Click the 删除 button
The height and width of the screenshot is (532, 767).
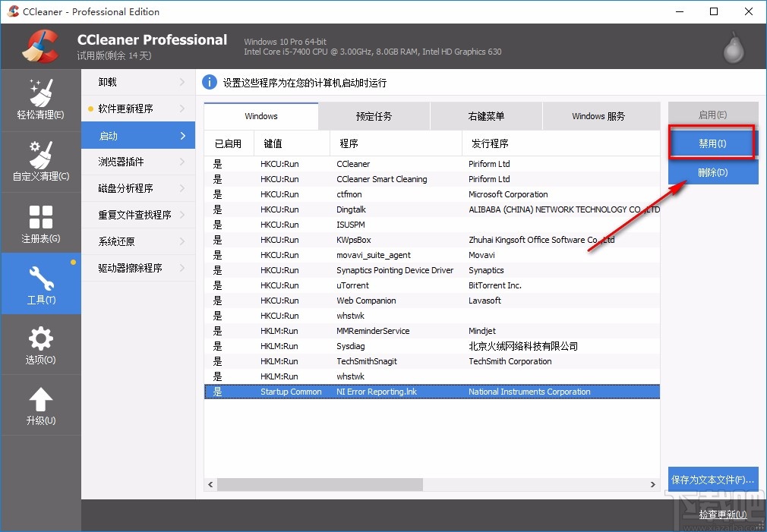[712, 172]
